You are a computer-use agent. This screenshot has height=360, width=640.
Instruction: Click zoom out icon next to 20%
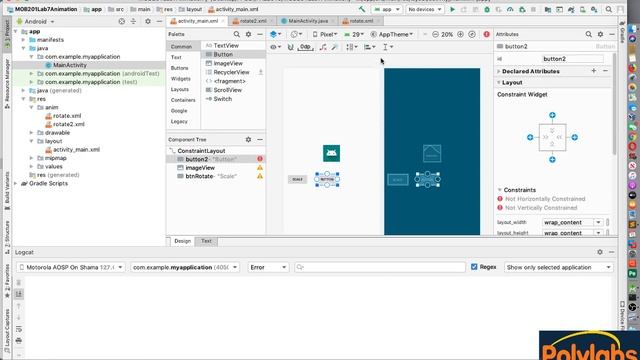coord(435,34)
